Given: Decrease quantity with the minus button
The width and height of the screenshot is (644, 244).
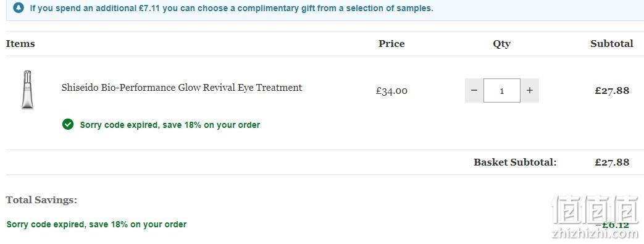Looking at the screenshot, I should click(x=474, y=90).
